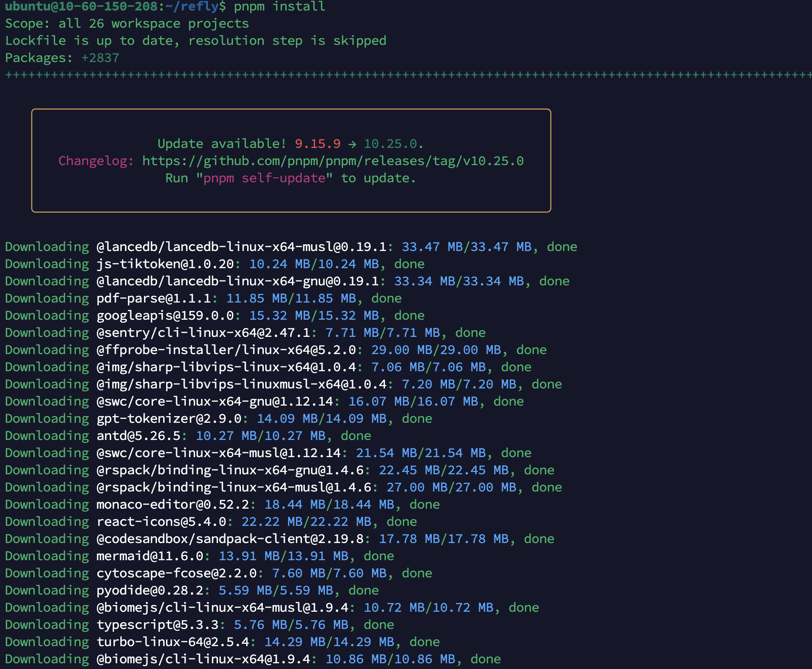Click '@lancedb/lancedb-linux-x64-gnu@0.19.1' package name
812x669 pixels.
pyautogui.click(x=238, y=282)
